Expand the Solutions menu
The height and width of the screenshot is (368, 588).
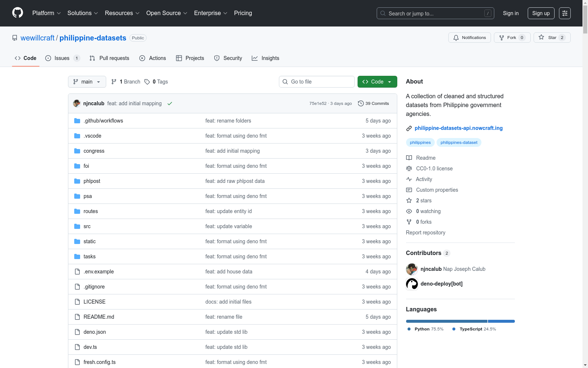point(83,13)
